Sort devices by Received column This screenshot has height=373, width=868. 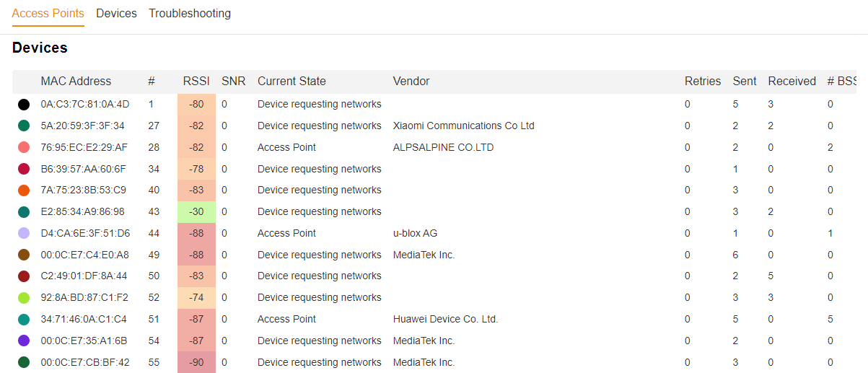[792, 82]
